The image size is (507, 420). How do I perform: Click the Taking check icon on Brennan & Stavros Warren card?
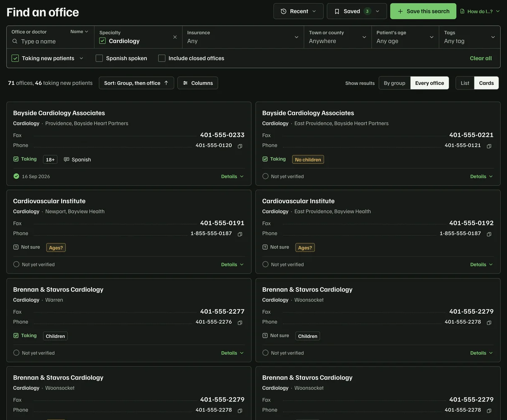click(x=16, y=336)
